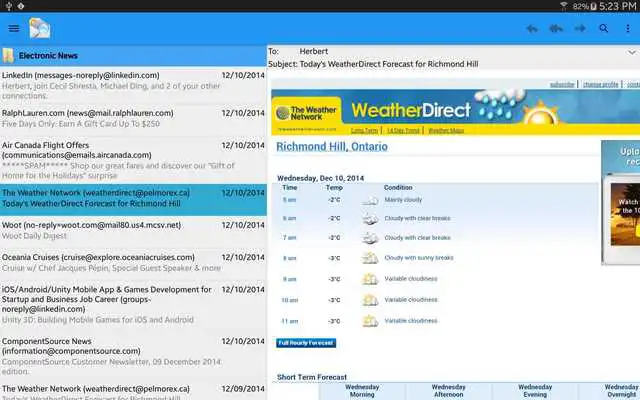The image size is (640, 400).
Task: Click the subscribe link in email
Action: [562, 84]
